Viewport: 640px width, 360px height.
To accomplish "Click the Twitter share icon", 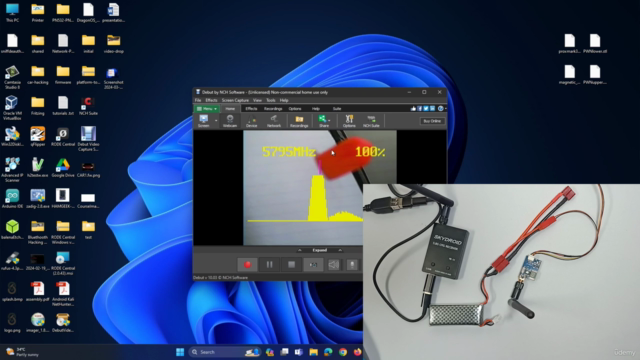I will pyautogui.click(x=426, y=109).
